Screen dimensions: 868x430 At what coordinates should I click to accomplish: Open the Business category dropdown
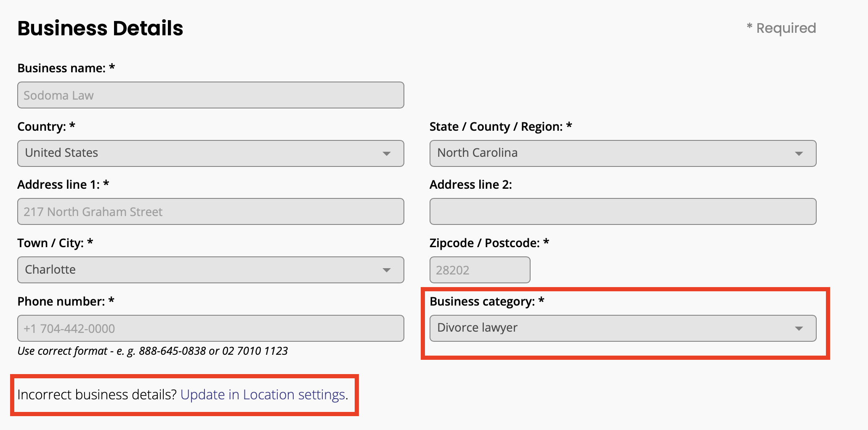(x=623, y=328)
